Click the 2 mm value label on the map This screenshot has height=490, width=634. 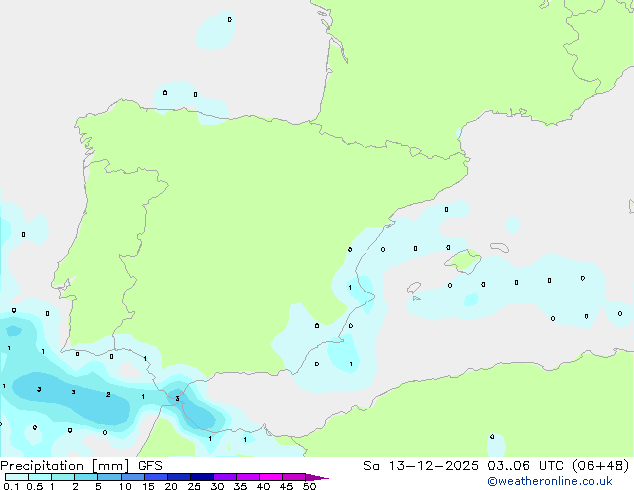point(108,394)
